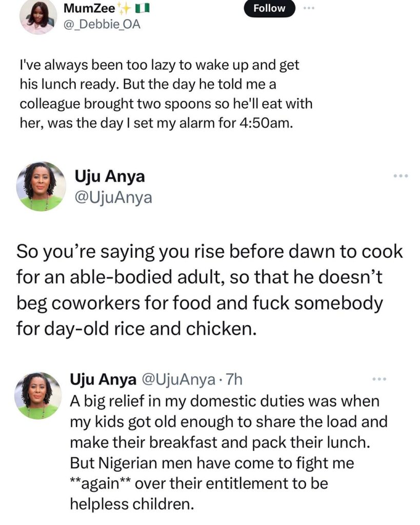Click the Uju Anya name on the 7h tweet
Viewport: 420px width, 525px height.
coord(103,379)
